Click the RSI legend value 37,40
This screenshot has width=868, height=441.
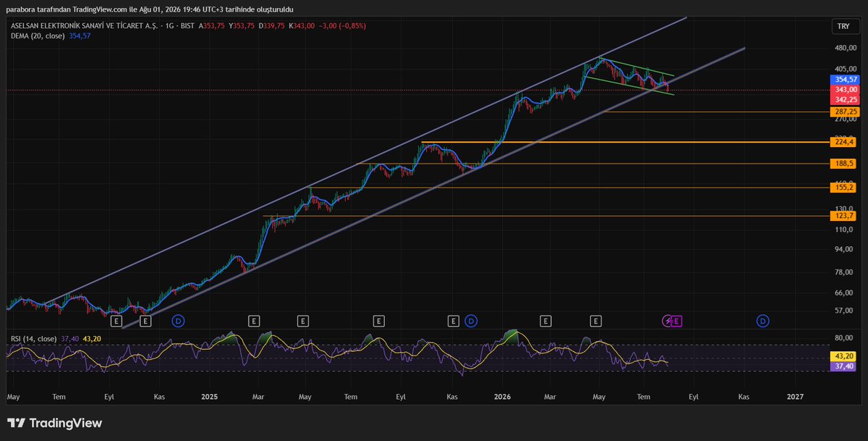[x=69, y=338]
